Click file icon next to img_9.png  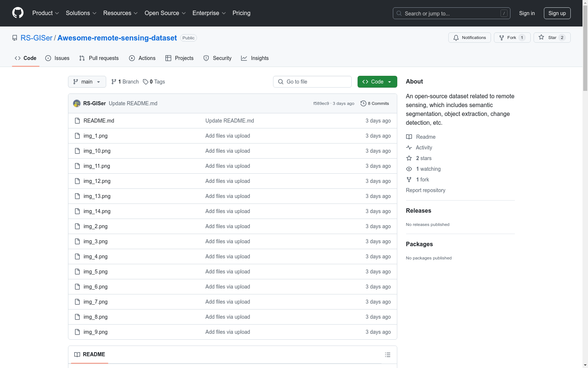pos(77,332)
